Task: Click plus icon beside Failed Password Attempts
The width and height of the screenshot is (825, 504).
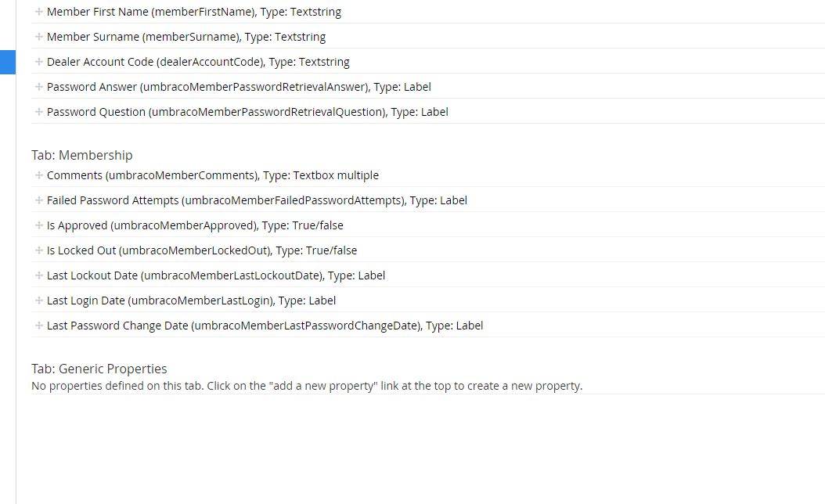Action: click(x=38, y=200)
